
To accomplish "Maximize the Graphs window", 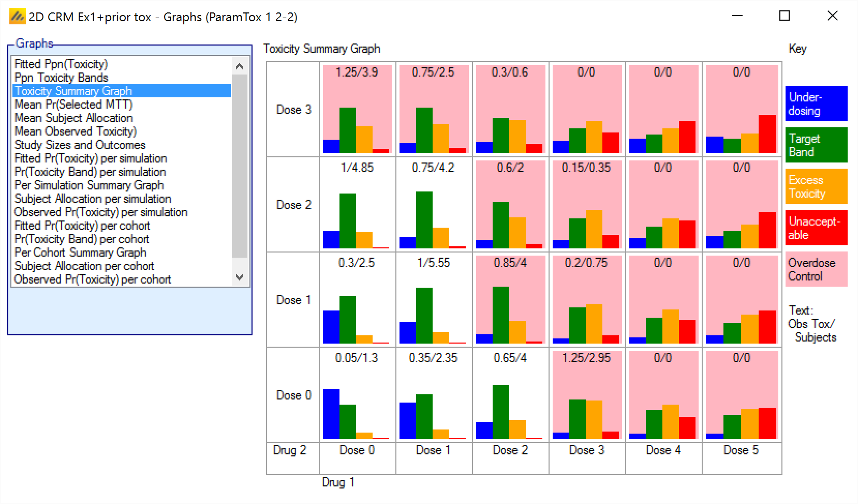I will 784,16.
